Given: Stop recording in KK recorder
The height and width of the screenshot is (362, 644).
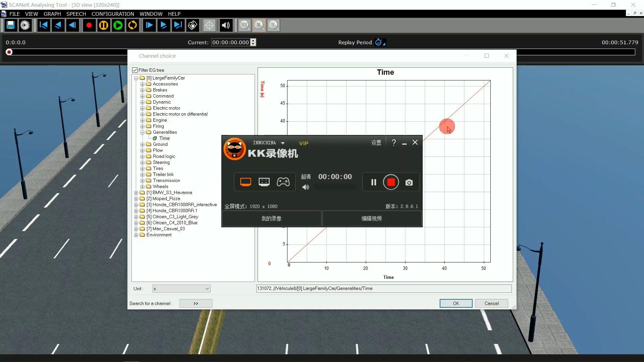Looking at the screenshot, I should [391, 182].
